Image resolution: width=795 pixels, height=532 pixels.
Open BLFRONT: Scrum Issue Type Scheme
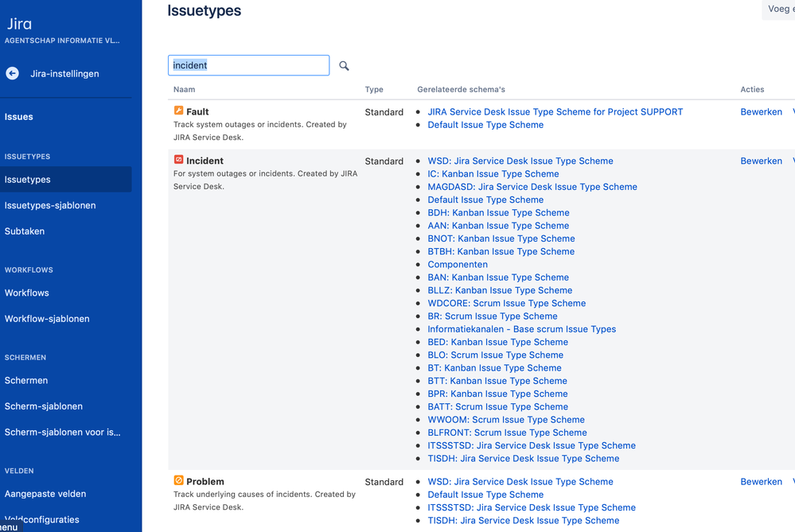[x=507, y=433]
